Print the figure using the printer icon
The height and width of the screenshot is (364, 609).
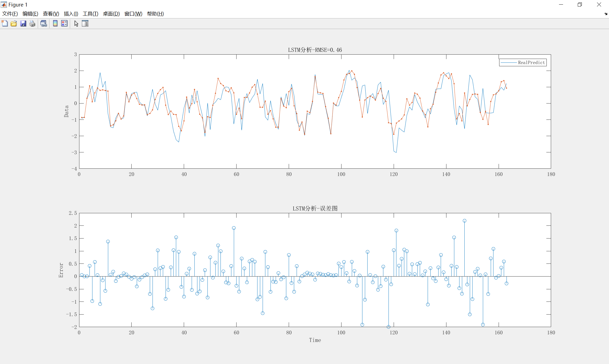point(32,24)
